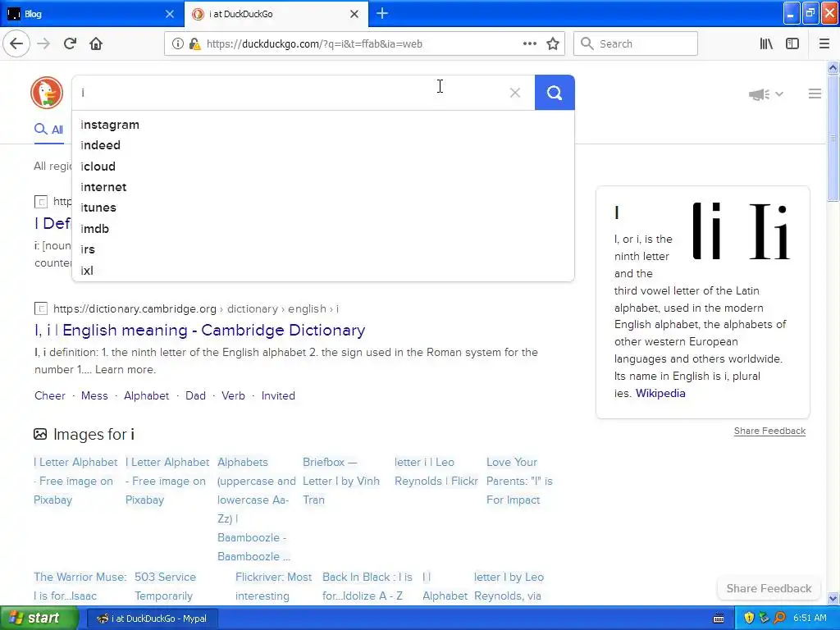Open 'Briefbox — Letter I by Vinh Tran' image
The image size is (840, 630).
(x=341, y=481)
